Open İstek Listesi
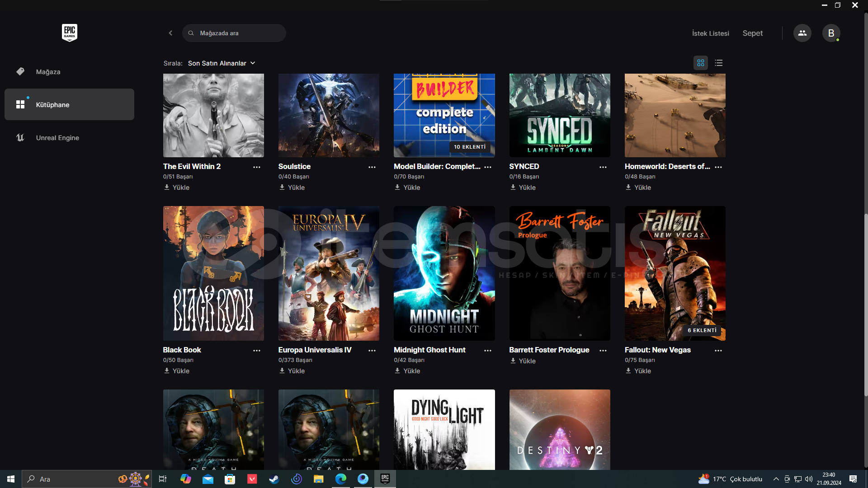 [711, 33]
